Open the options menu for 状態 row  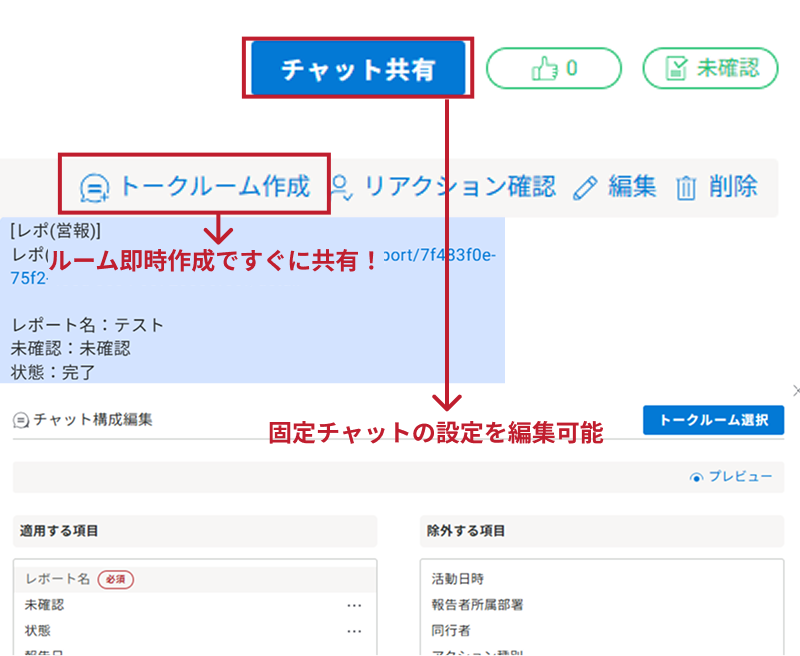[x=354, y=631]
